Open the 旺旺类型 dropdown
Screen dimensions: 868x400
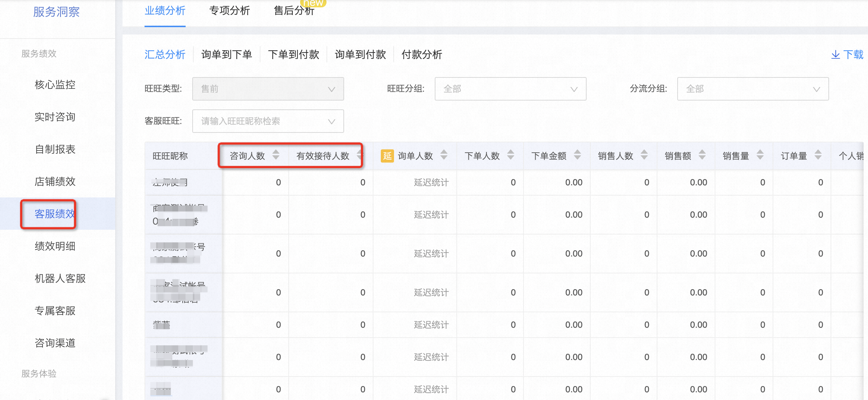(268, 89)
